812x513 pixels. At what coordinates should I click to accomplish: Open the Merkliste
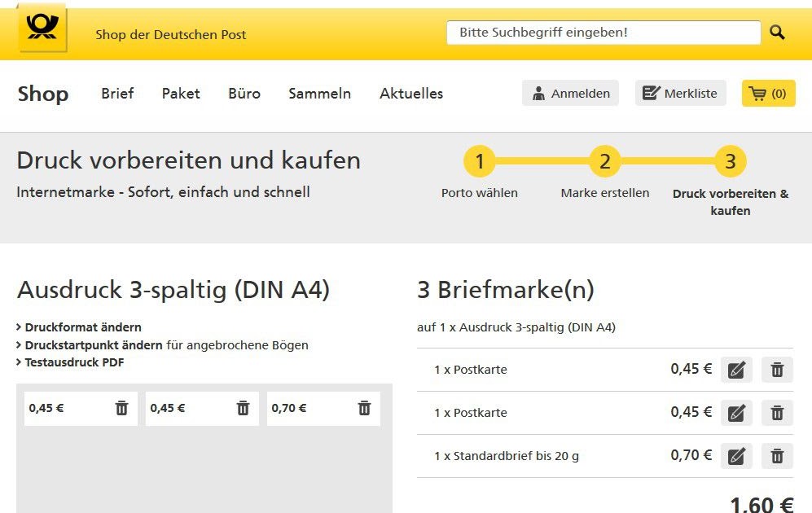(x=680, y=93)
